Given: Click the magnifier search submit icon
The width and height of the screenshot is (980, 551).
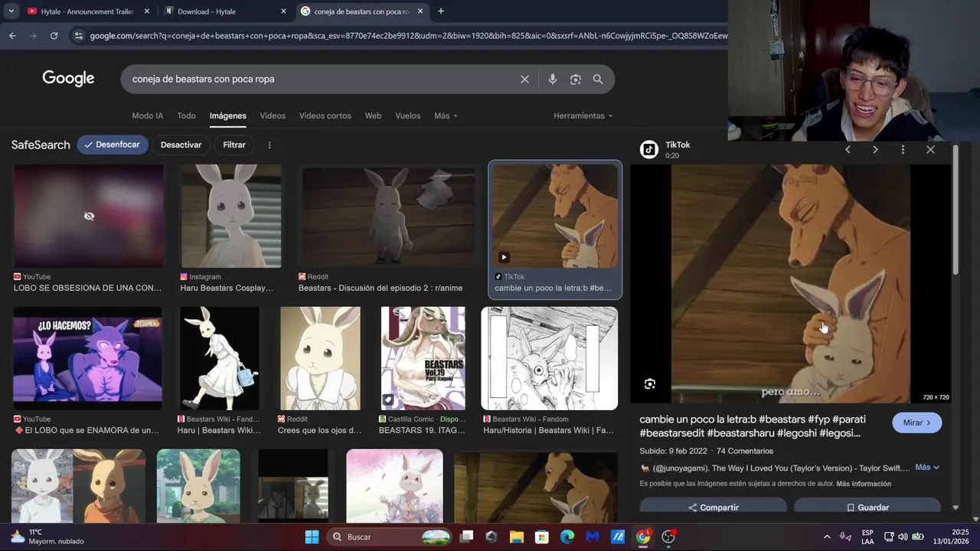Looking at the screenshot, I should pyautogui.click(x=598, y=79).
